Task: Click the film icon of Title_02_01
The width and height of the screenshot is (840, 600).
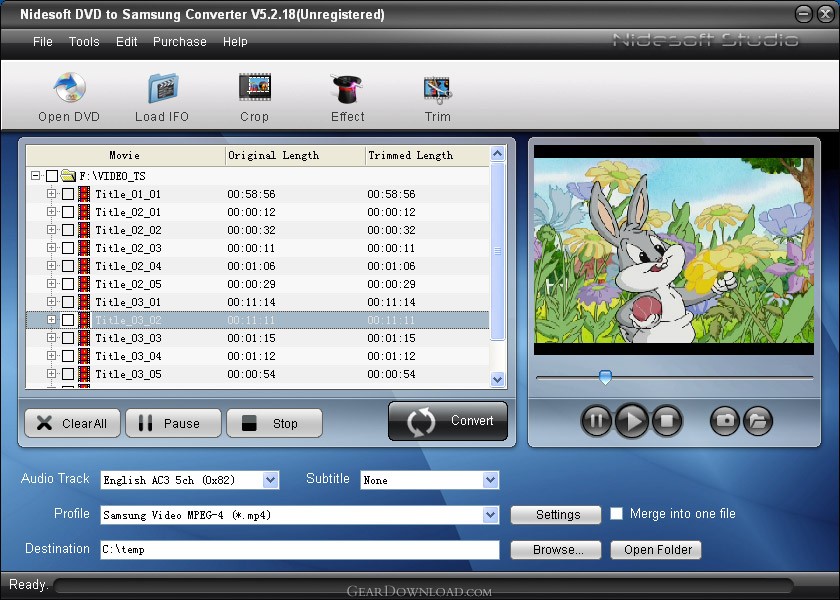Action: 84,212
